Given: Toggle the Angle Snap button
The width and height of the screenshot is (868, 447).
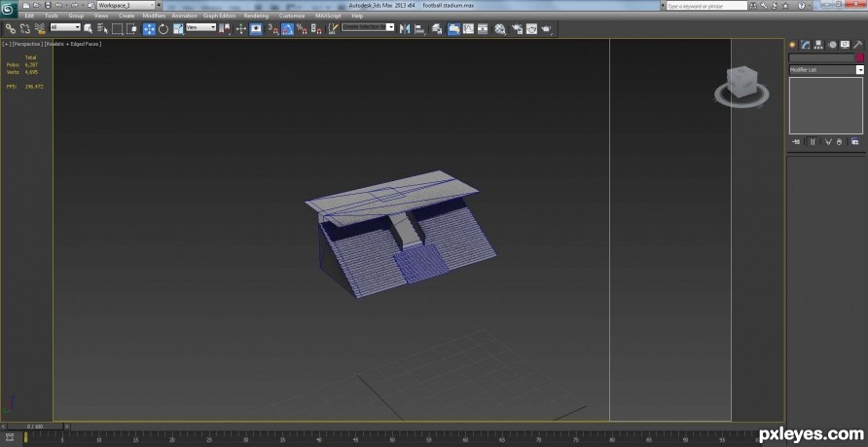Looking at the screenshot, I should pyautogui.click(x=287, y=29).
